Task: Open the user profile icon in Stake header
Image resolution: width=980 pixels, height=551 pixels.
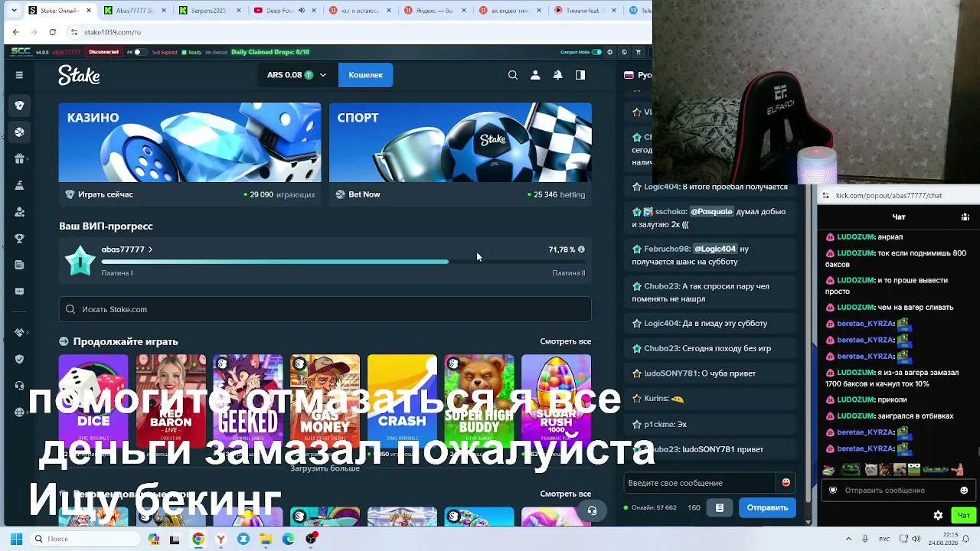Action: click(x=535, y=75)
